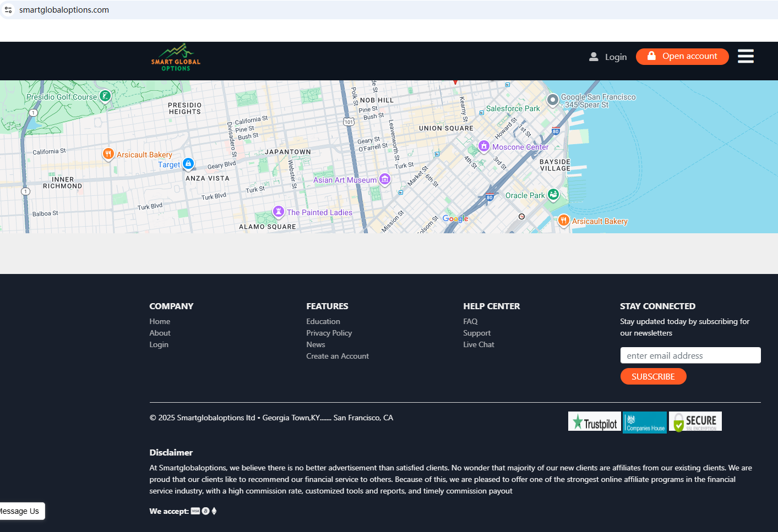Click the PRESIDIO HEIGHTS map label

185,108
